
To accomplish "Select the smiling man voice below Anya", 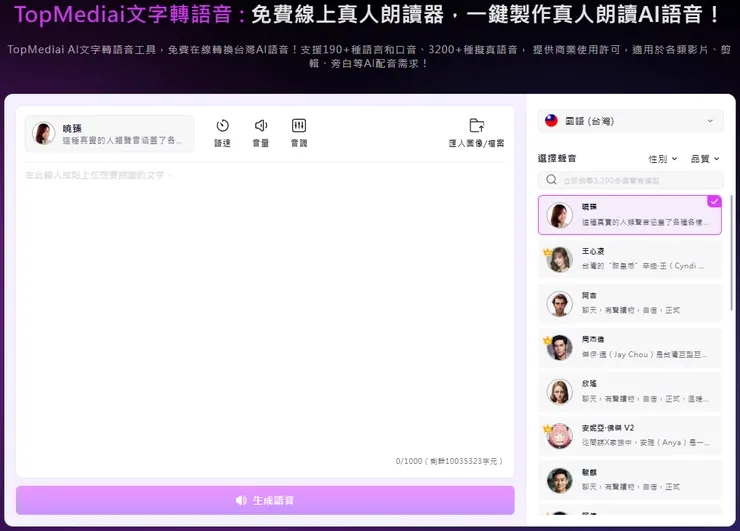I will [x=630, y=480].
